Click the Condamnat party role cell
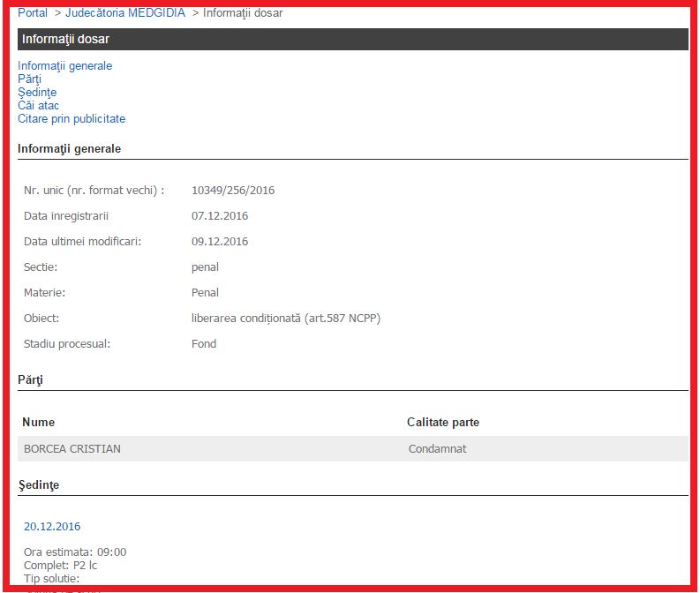The width and height of the screenshot is (700, 593). [x=437, y=449]
